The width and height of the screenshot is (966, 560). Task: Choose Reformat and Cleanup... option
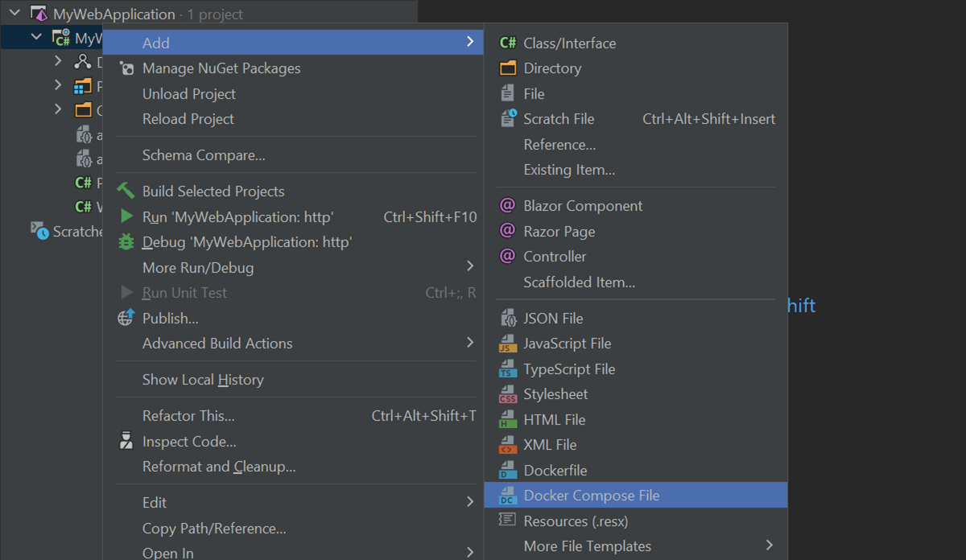pos(219,467)
